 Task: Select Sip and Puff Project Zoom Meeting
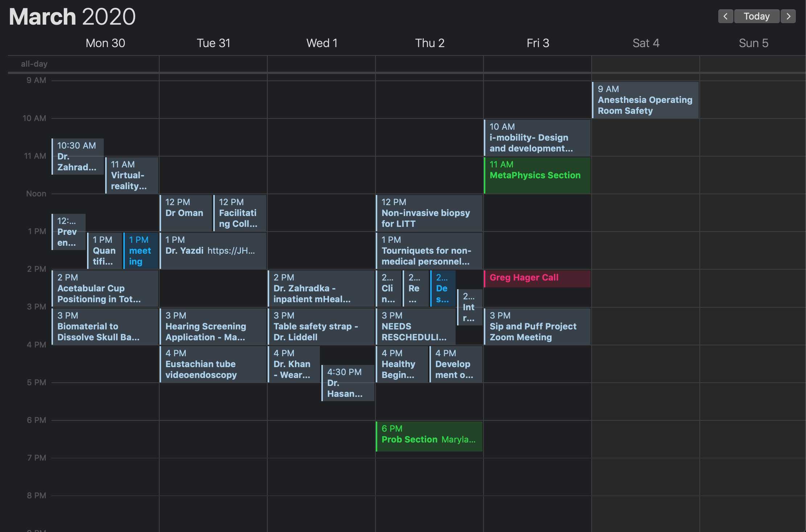pos(537,327)
